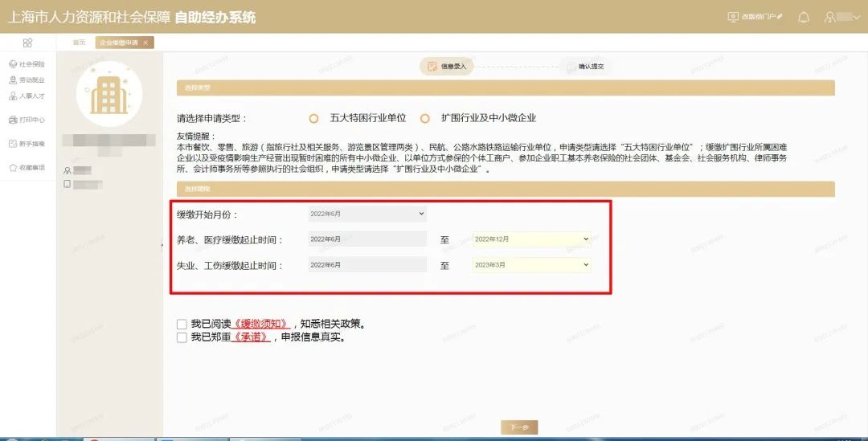Expand the user account menu arrow
This screenshot has width=868, height=441.
[x=857, y=17]
